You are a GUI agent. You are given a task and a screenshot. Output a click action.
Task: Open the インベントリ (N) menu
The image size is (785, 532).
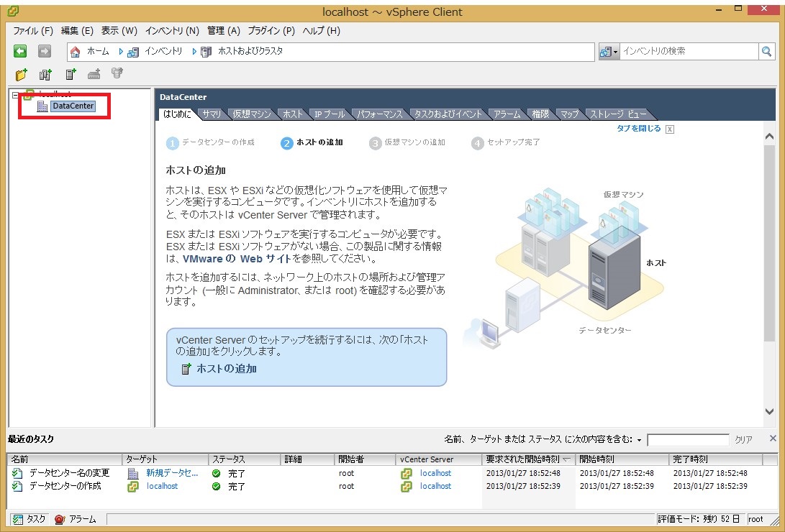172,30
